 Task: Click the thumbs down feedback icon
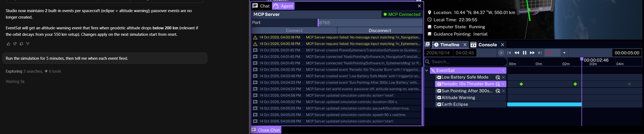pyautogui.click(x=15, y=44)
